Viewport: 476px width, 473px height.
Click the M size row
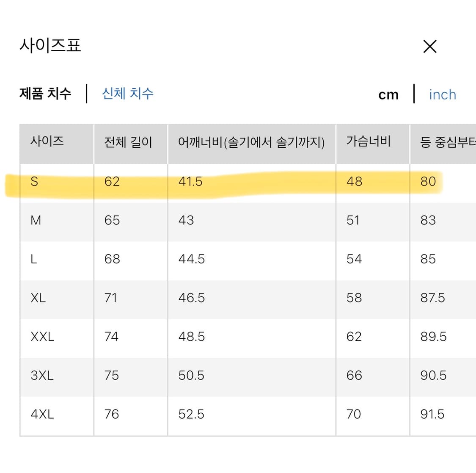coord(36,220)
